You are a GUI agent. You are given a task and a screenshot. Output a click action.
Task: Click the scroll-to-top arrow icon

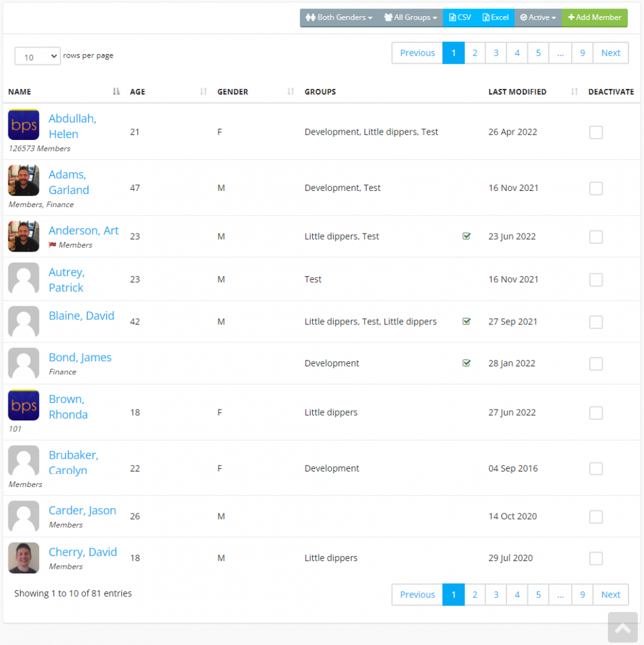click(622, 627)
